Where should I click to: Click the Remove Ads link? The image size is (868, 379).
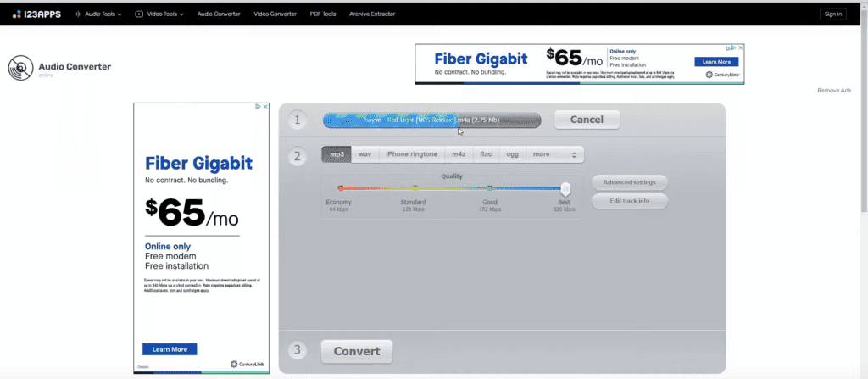pyautogui.click(x=834, y=91)
